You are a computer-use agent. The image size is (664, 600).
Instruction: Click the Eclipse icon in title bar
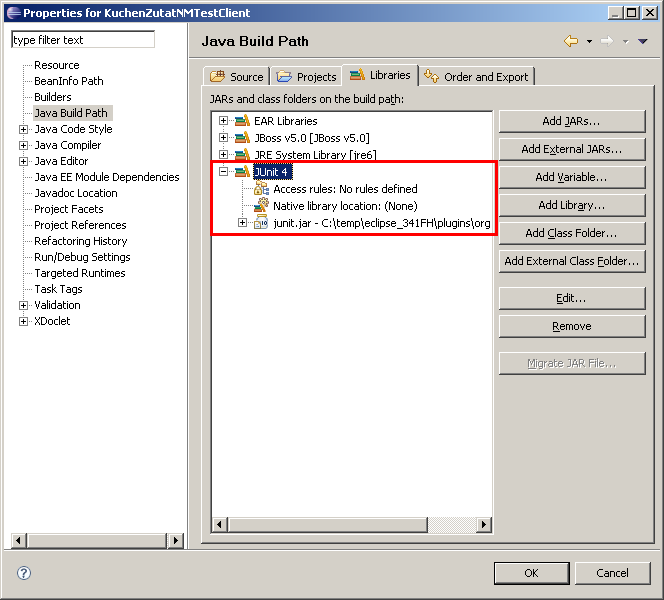pos(14,13)
